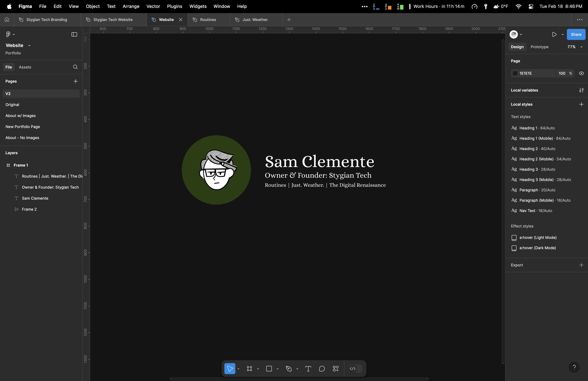The height and width of the screenshot is (381, 588).
Task: Click the horizontal canvas scrollbar
Action: pos(299,379)
